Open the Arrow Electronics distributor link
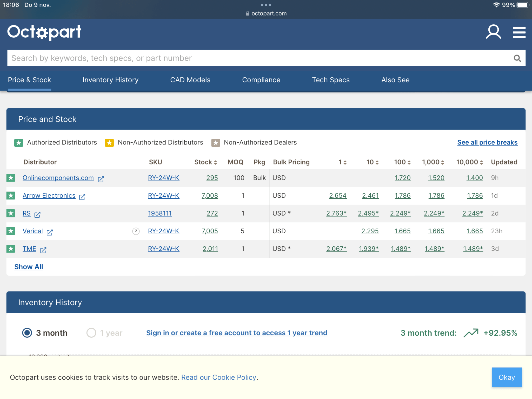532x399 pixels. [x=49, y=196]
